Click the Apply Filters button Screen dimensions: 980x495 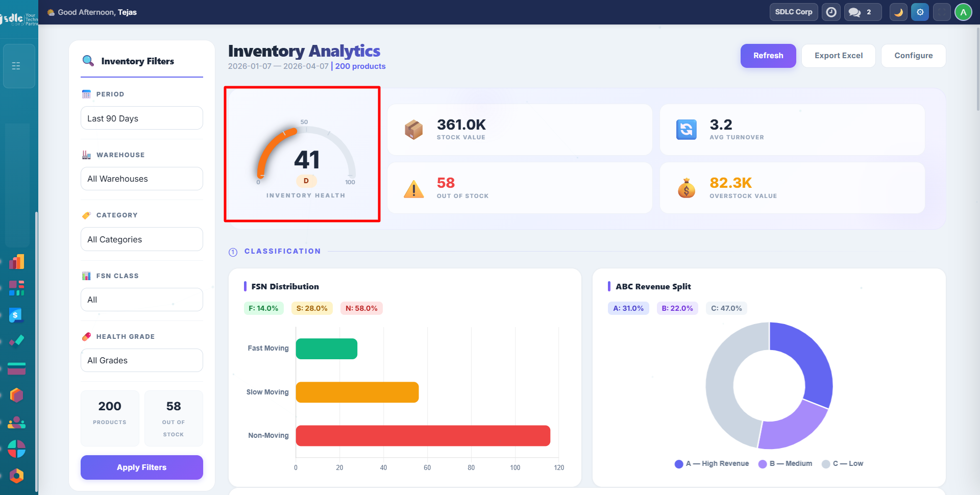point(141,467)
